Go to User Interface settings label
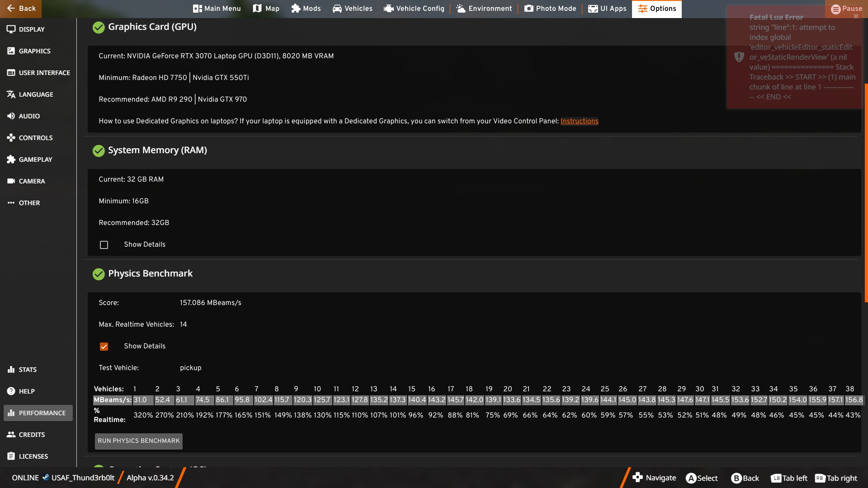Viewport: 868px width, 488px height. pos(44,73)
